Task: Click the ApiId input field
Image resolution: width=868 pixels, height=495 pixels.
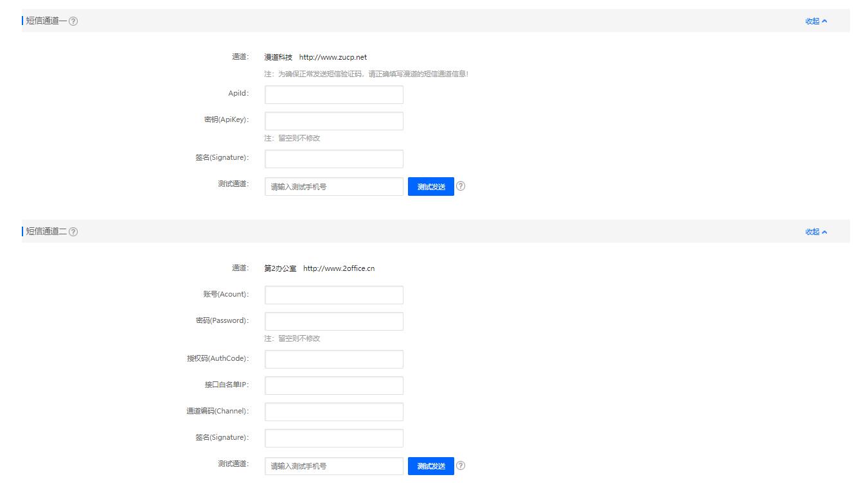Action: [334, 94]
